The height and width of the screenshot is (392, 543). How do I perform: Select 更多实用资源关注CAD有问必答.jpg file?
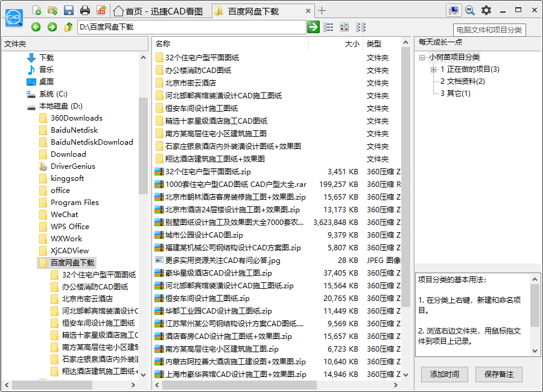(x=222, y=261)
